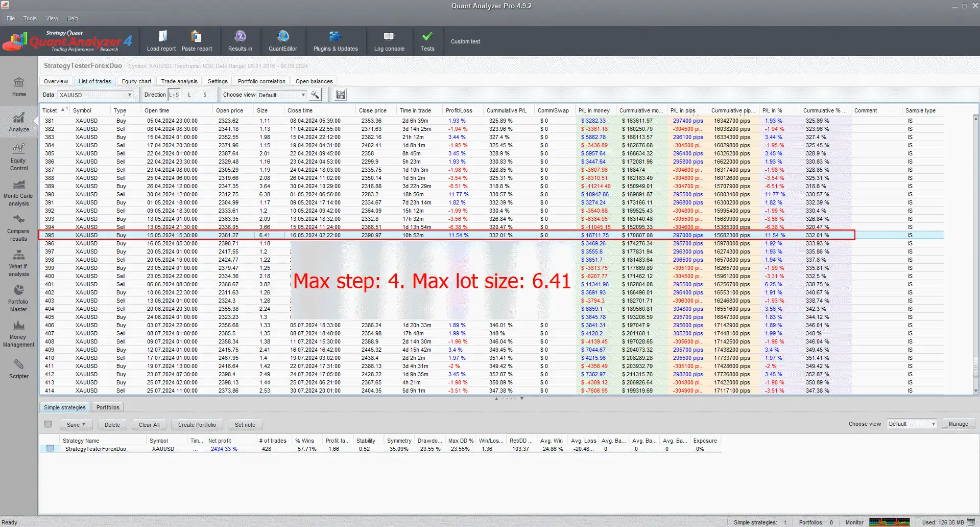Open view settings with the wrench icon
Screen dimensions: 980x527
[315, 95]
